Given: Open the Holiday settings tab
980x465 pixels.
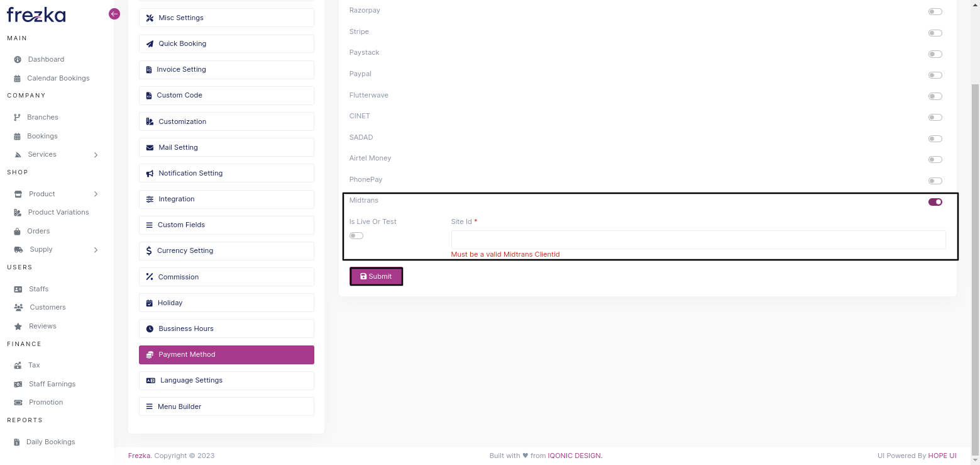Looking at the screenshot, I should coord(226,303).
